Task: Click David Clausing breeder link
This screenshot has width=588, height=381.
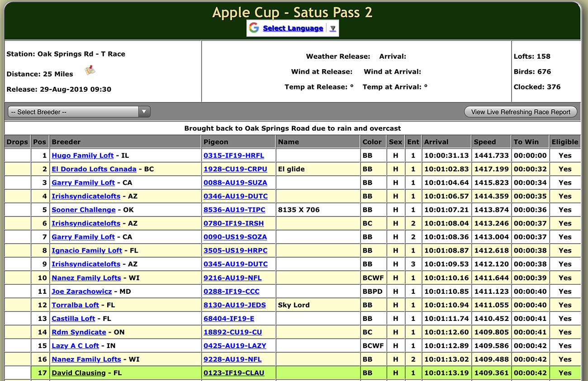Action: [x=79, y=373]
